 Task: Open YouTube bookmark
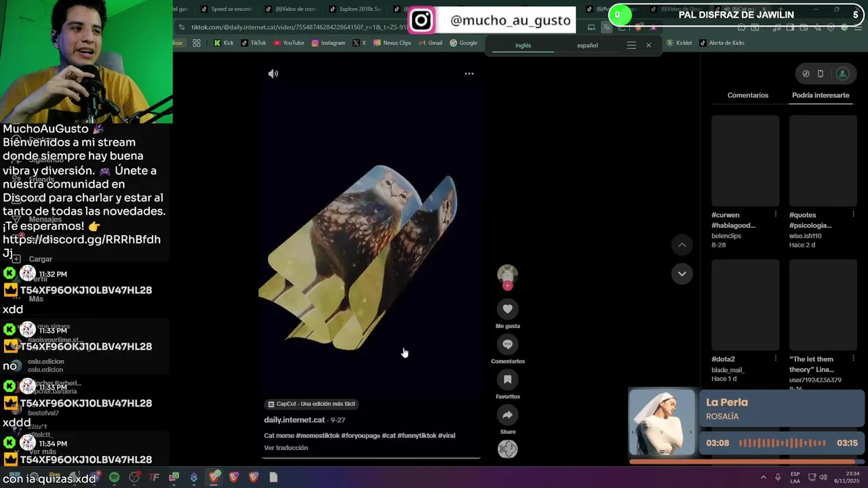tap(289, 43)
